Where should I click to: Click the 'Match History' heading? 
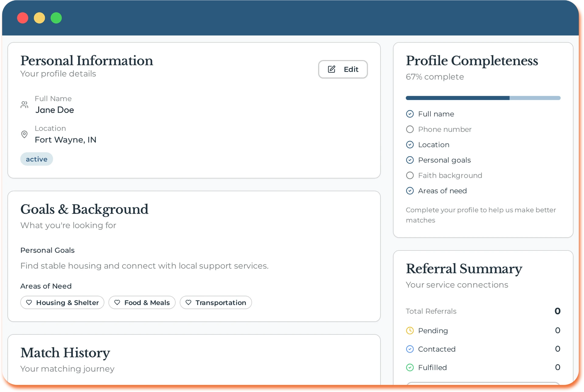[65, 353]
